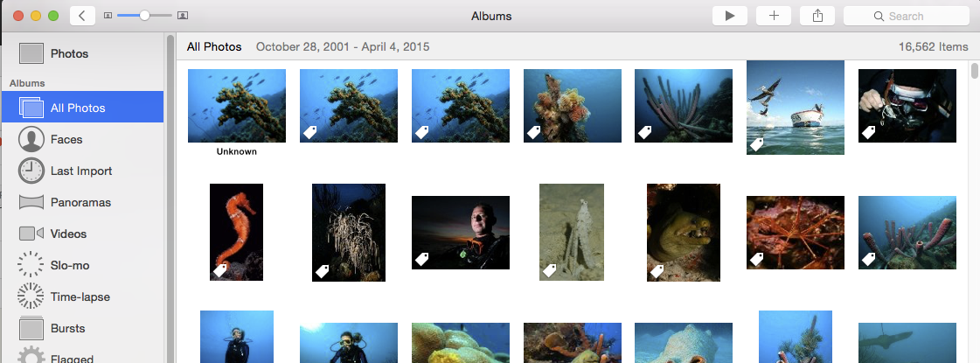Click the large thumbnail size icon
Viewport: 980px width, 363px height.
pyautogui.click(x=183, y=16)
